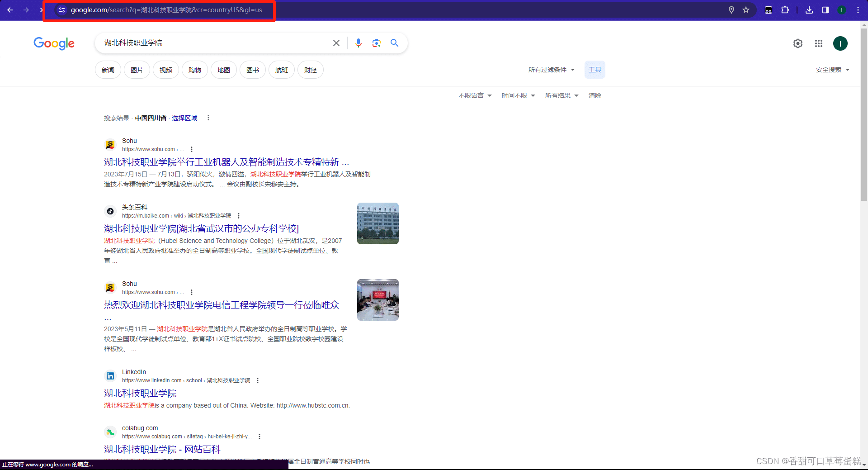Viewport: 868px width, 470px height.
Task: Open three-dot menu of LinkedIn result
Action: pyautogui.click(x=258, y=380)
